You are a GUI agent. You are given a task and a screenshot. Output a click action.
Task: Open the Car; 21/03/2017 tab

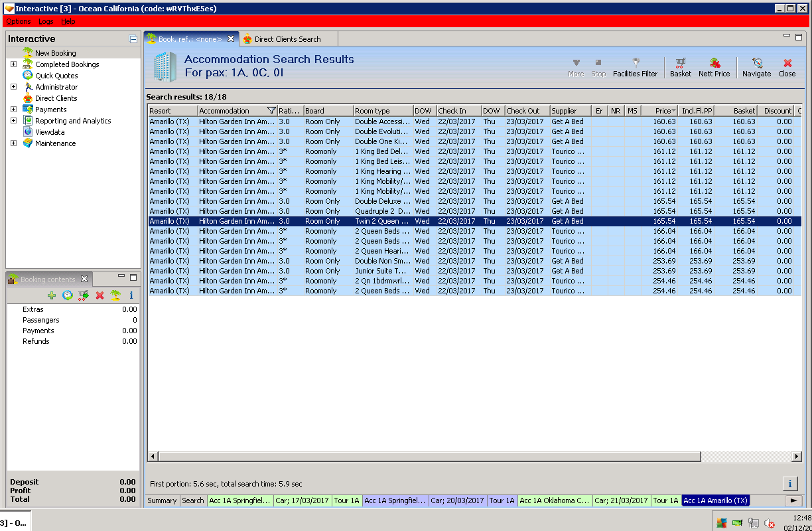tap(622, 500)
